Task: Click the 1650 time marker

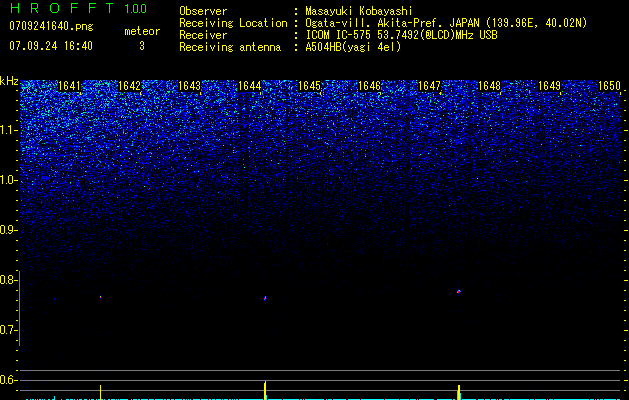Action: tap(609, 86)
